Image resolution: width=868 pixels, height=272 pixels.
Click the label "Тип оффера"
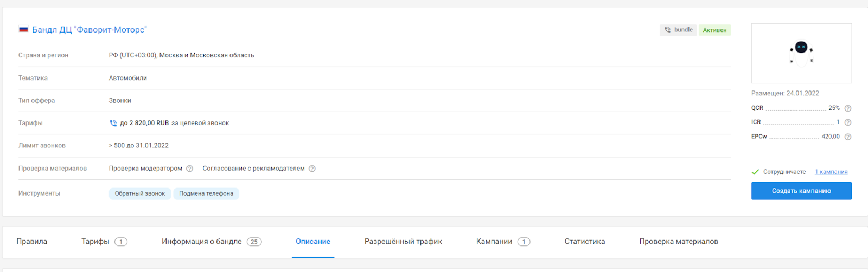[36, 101]
